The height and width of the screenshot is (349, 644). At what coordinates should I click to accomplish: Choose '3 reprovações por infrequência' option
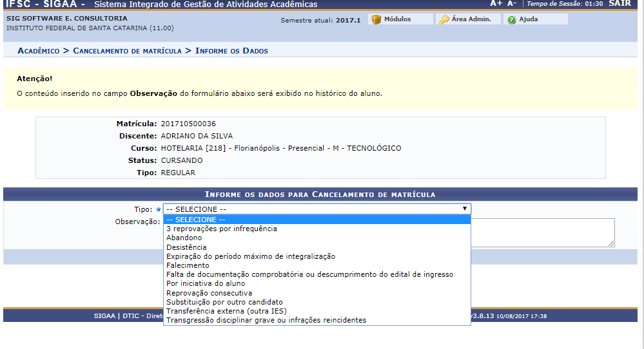[x=222, y=229]
